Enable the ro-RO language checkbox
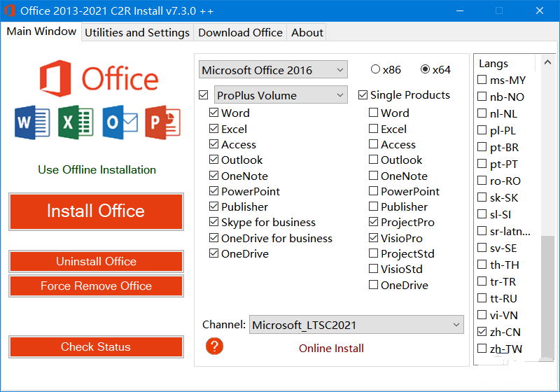The height and width of the screenshot is (392, 560). pos(482,180)
